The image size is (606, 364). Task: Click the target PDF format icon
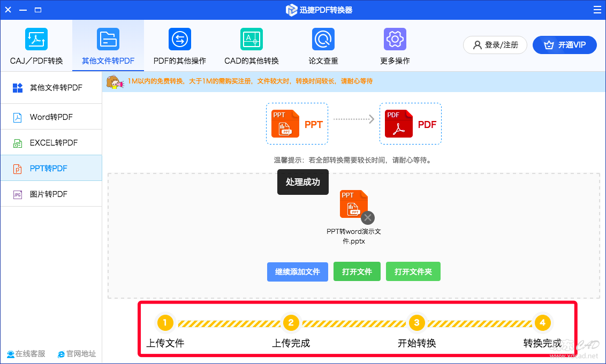tap(399, 124)
